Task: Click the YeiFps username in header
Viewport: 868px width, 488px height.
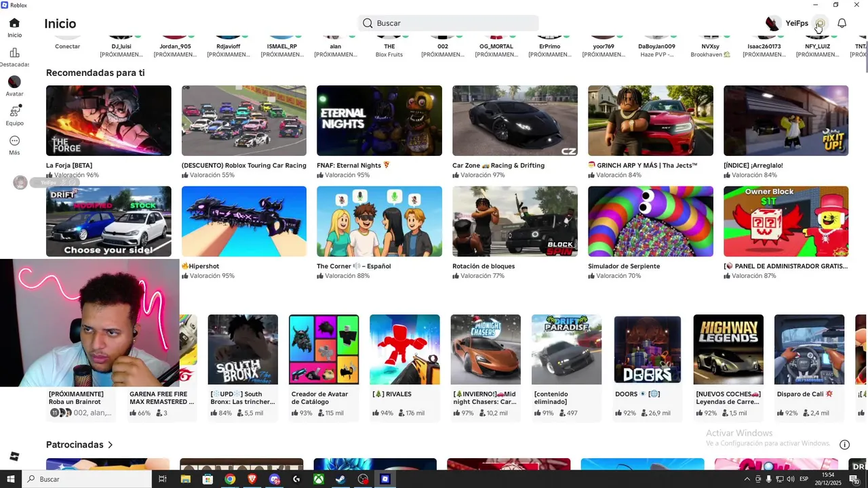Action: pyautogui.click(x=797, y=24)
